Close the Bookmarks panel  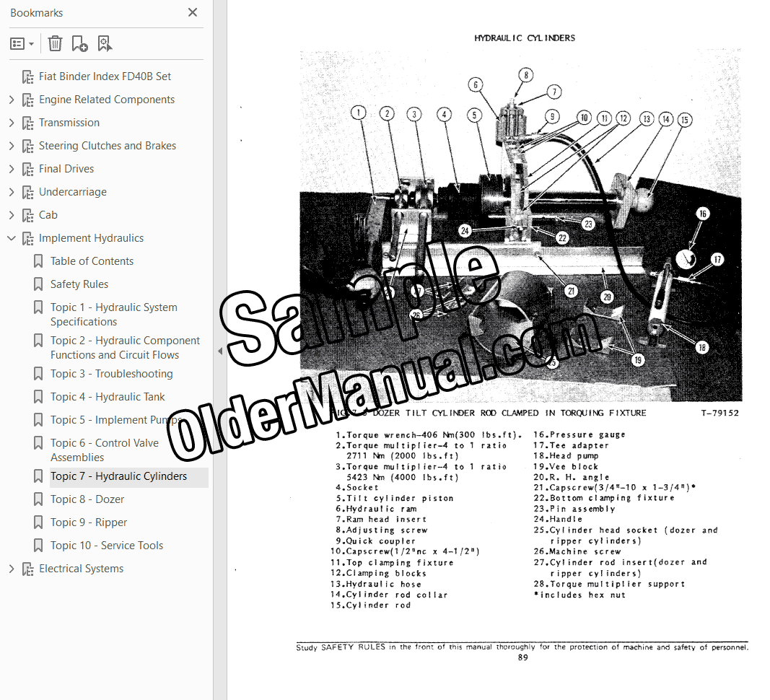(193, 12)
